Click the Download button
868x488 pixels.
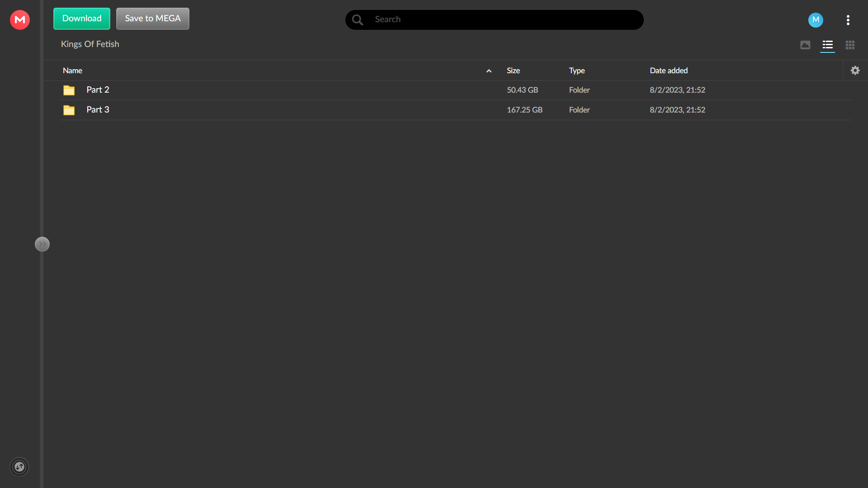click(82, 19)
